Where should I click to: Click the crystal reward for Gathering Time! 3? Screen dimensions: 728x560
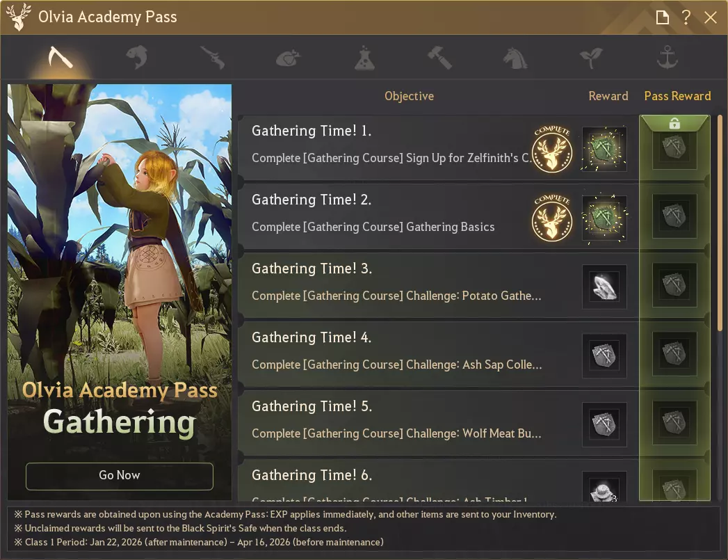coord(604,287)
